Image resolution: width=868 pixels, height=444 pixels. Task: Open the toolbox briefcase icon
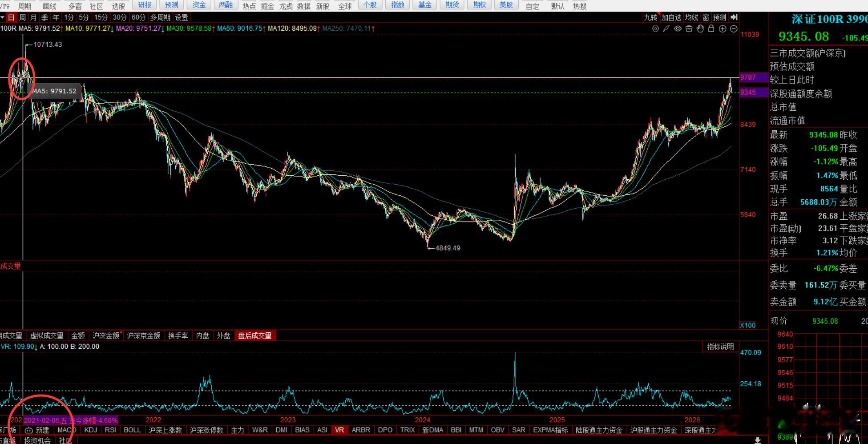click(689, 28)
